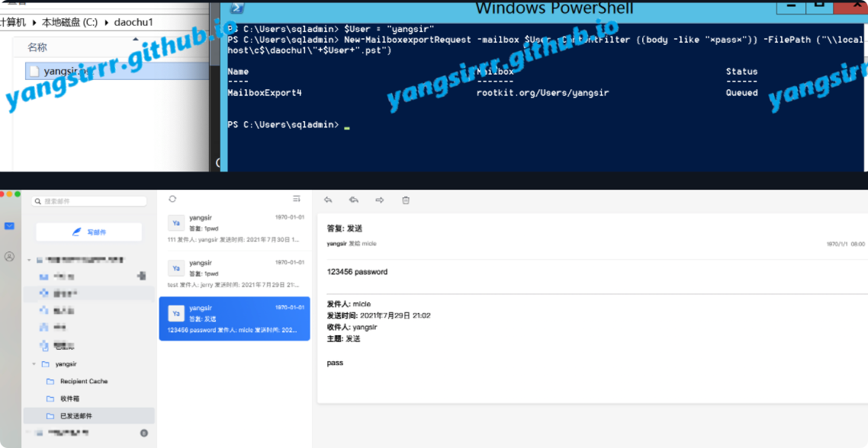Focus the 搜索邮件 search field
Image resolution: width=868 pixels, height=448 pixels.
point(89,201)
